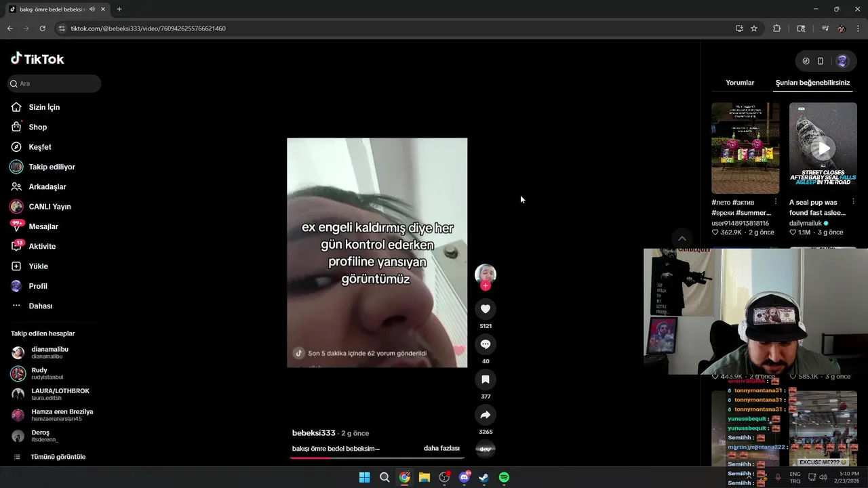Open a new browser tab

(119, 9)
